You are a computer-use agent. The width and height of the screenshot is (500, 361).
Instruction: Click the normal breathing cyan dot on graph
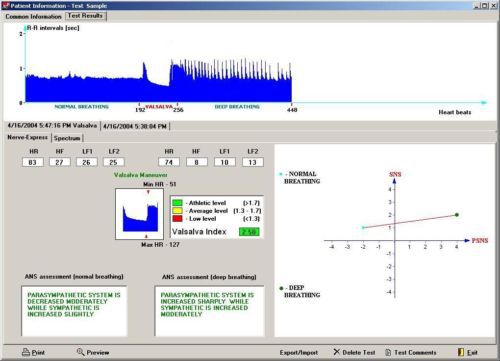click(363, 227)
